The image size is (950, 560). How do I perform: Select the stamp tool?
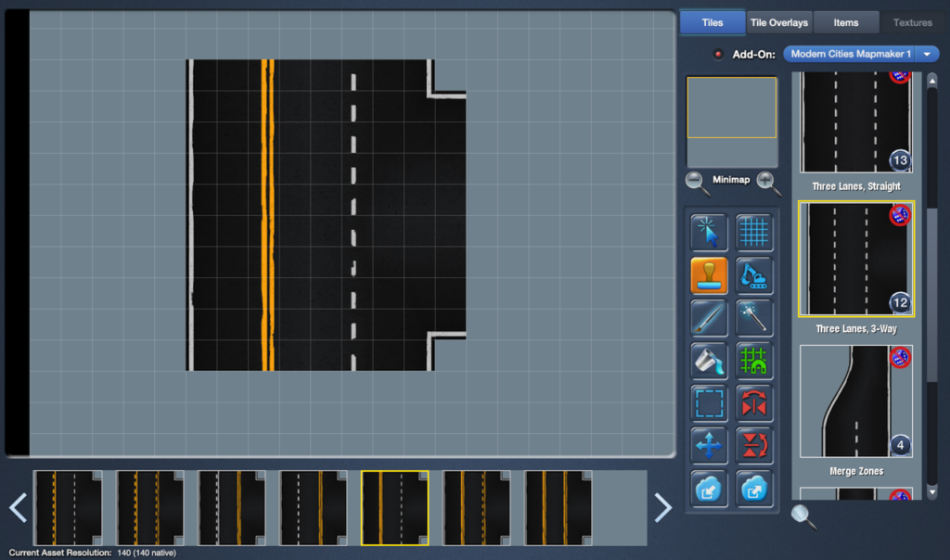point(709,275)
